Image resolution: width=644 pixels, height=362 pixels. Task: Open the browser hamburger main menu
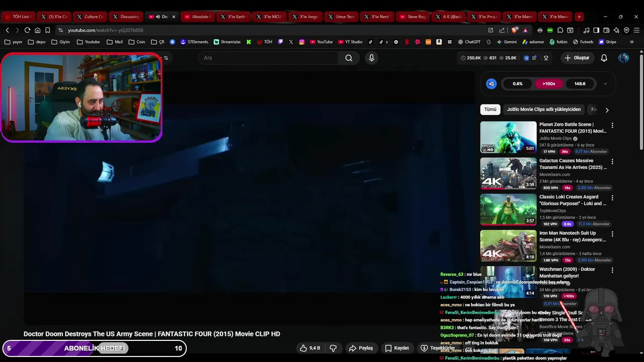click(x=636, y=30)
